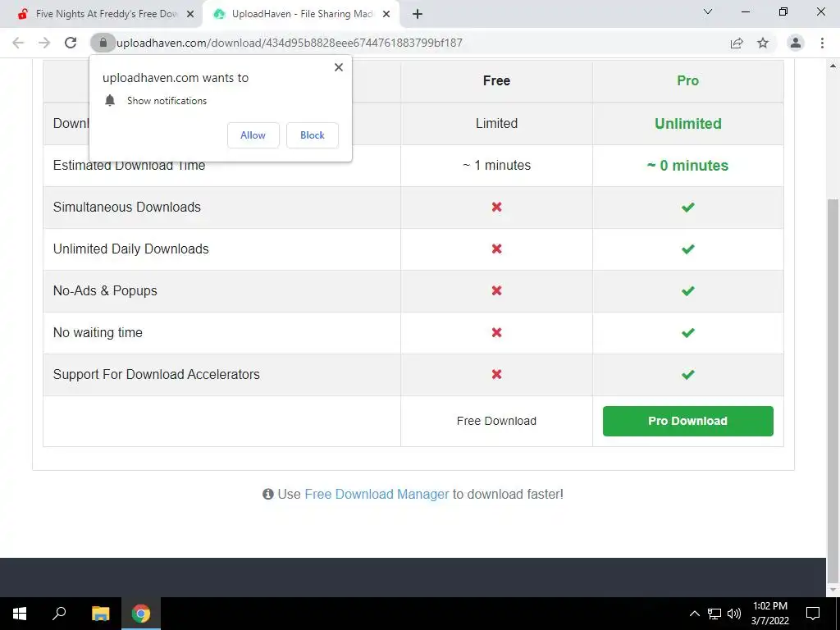Click red X in Simultaneous Downloads row
840x630 pixels.
click(496, 207)
